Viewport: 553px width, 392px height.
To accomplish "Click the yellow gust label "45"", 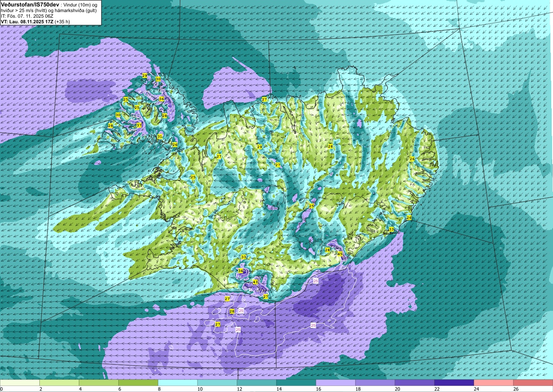I will pyautogui.click(x=340, y=254).
